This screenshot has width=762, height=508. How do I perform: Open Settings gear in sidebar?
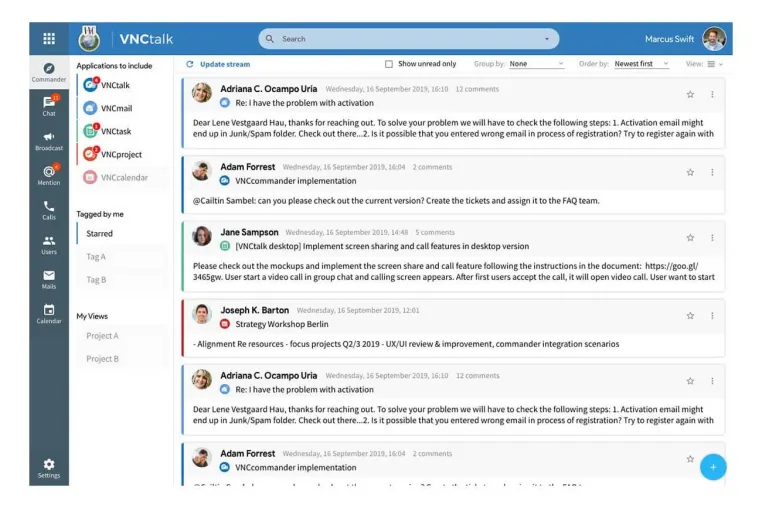coord(49,468)
